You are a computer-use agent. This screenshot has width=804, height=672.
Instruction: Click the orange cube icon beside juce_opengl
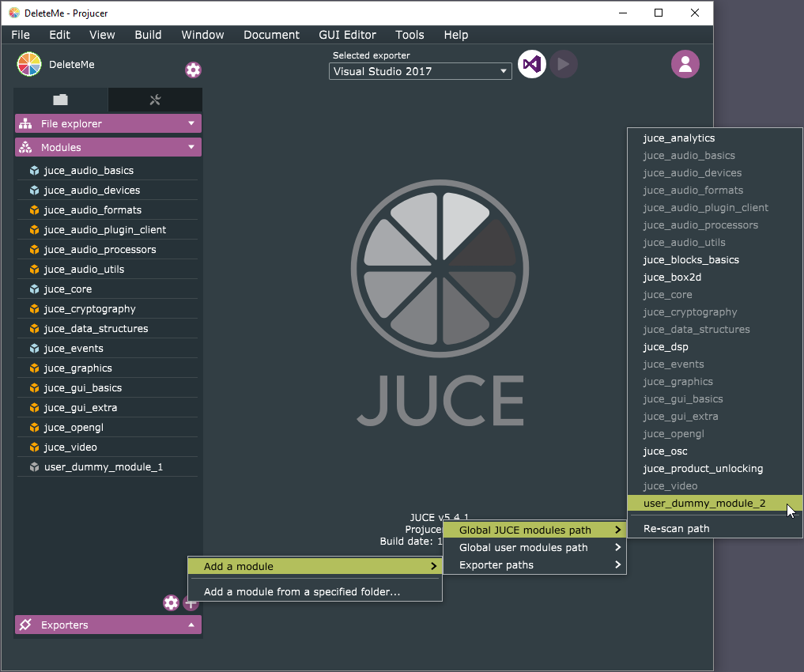coord(34,428)
